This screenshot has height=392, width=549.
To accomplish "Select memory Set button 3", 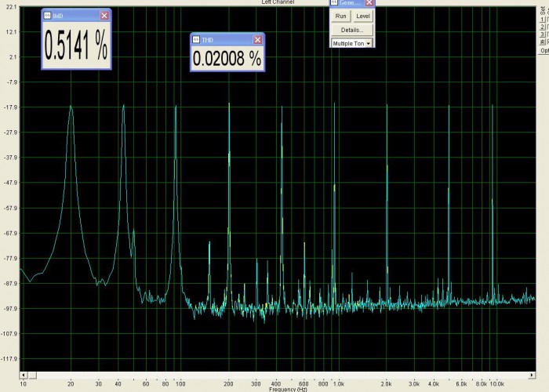I will [x=543, y=34].
